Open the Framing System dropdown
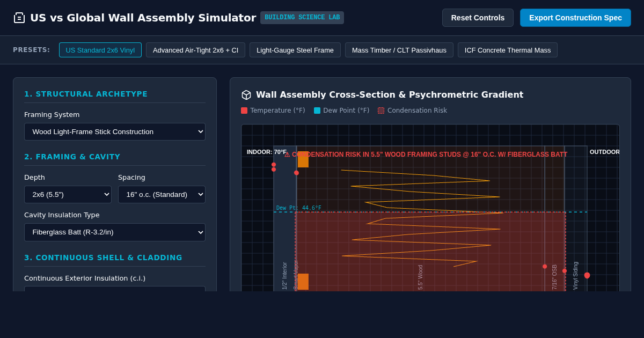Viewport: 644px width, 338px height. [115, 131]
